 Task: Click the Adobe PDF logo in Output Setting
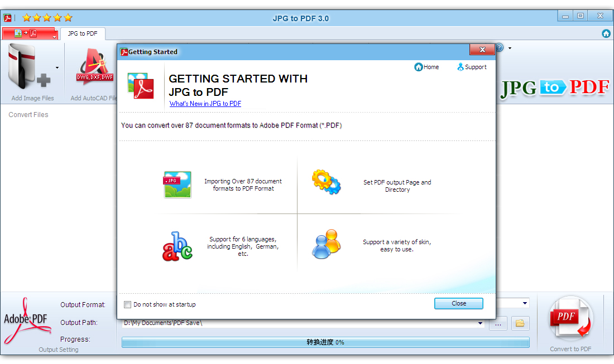pyautogui.click(x=27, y=321)
